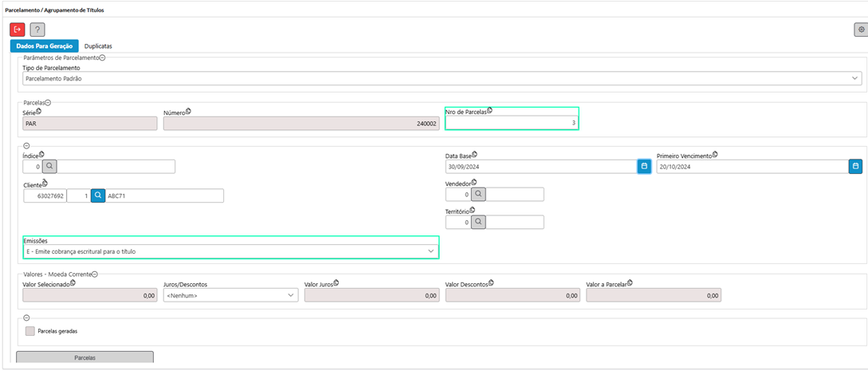Image resolution: width=868 pixels, height=371 pixels.
Task: Click the Índice search magnifier button
Action: pos(50,166)
